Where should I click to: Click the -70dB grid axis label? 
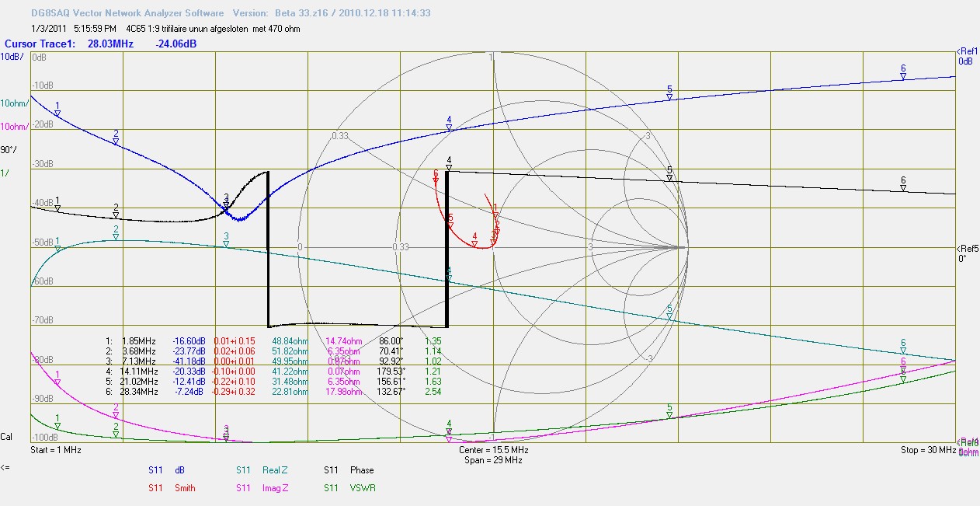coord(42,321)
